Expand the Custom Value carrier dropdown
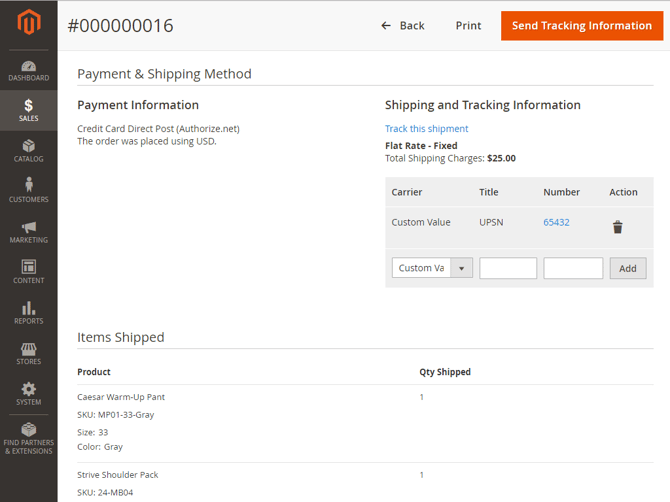 point(432,268)
